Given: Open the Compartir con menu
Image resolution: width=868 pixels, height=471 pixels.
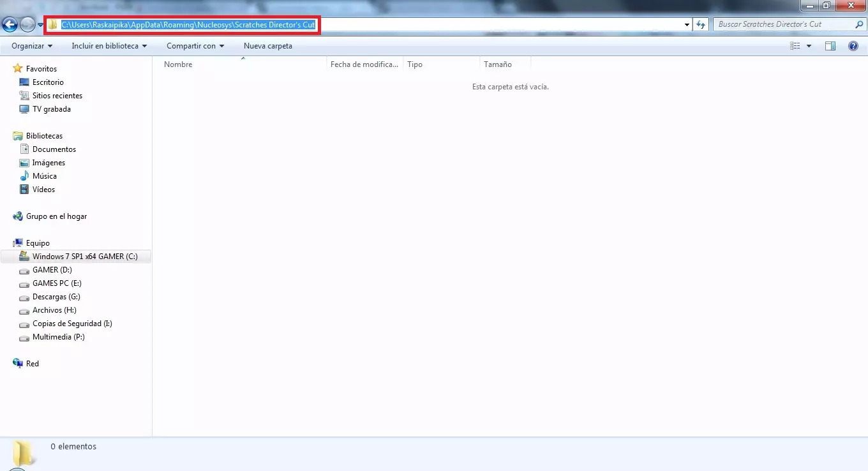Looking at the screenshot, I should tap(195, 46).
